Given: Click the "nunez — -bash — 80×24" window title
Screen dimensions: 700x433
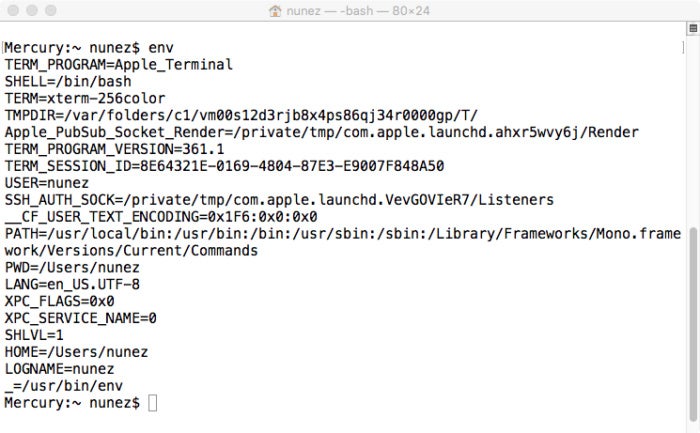Looking at the screenshot, I should point(358,10).
